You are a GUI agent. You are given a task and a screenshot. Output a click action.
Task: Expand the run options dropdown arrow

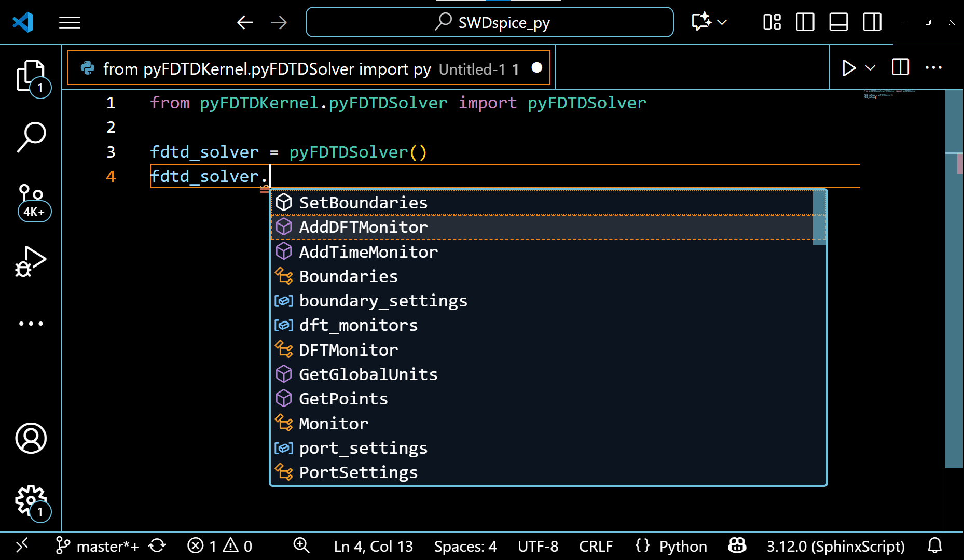[871, 68]
